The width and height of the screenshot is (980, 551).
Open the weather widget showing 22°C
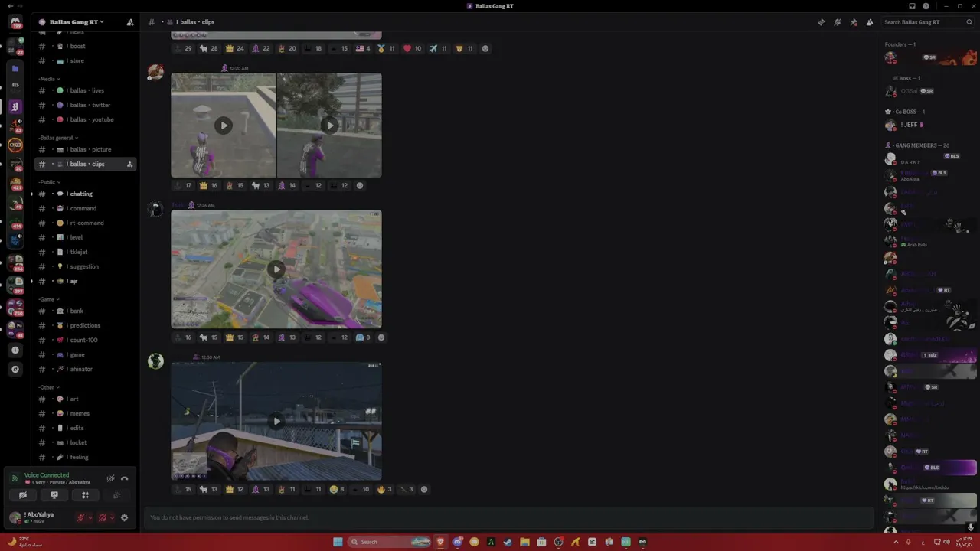click(24, 542)
